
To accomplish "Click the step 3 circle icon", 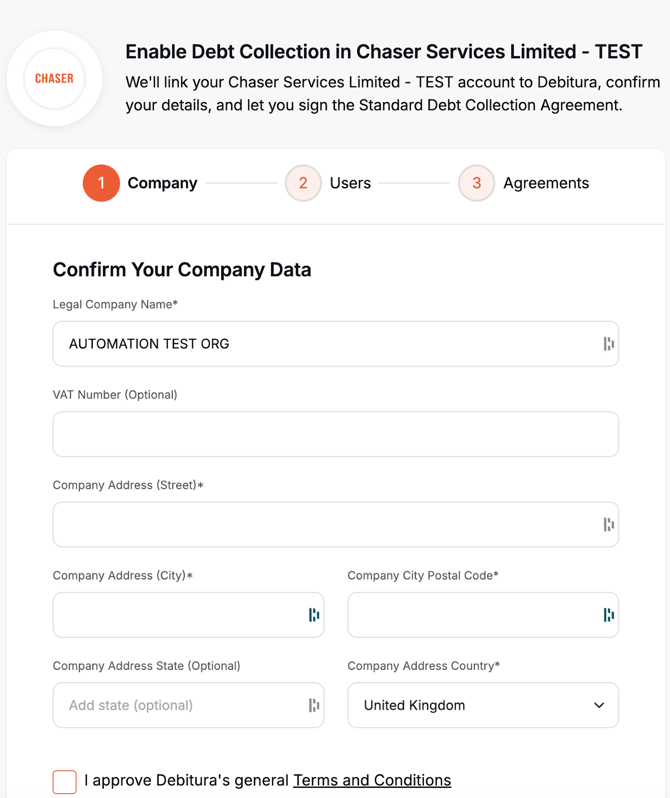I will coord(476,183).
